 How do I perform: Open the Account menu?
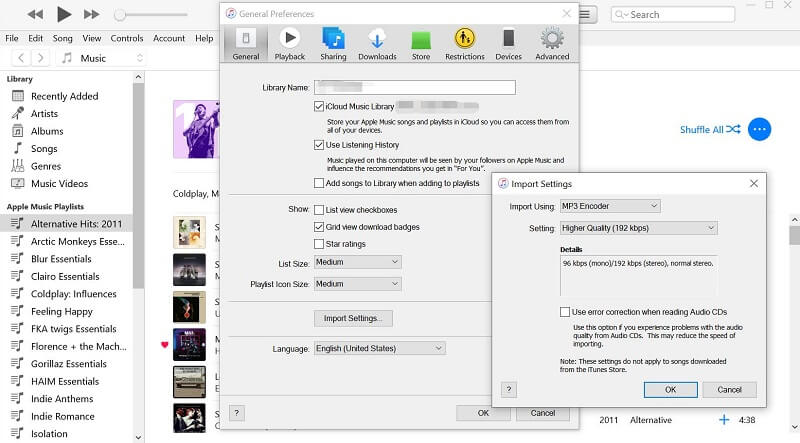click(169, 38)
